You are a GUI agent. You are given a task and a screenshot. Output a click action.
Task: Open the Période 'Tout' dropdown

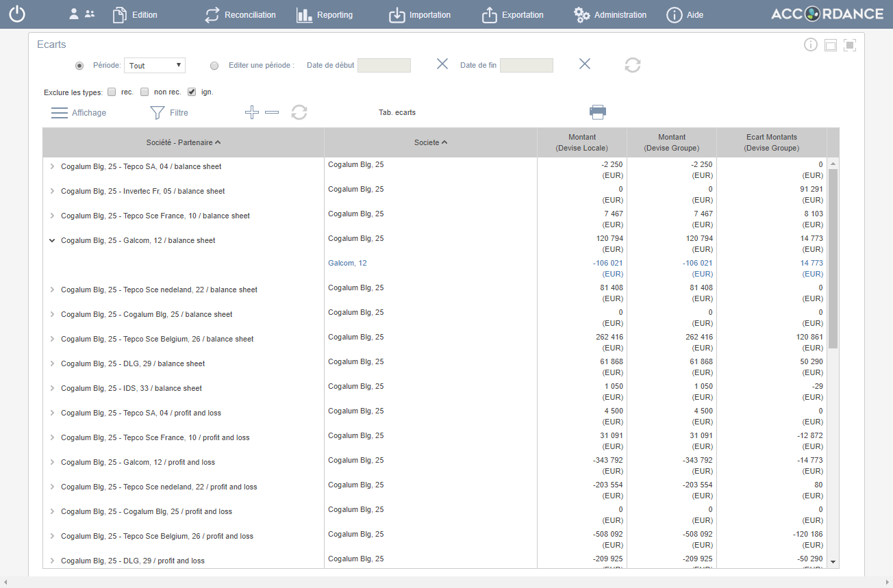(155, 66)
